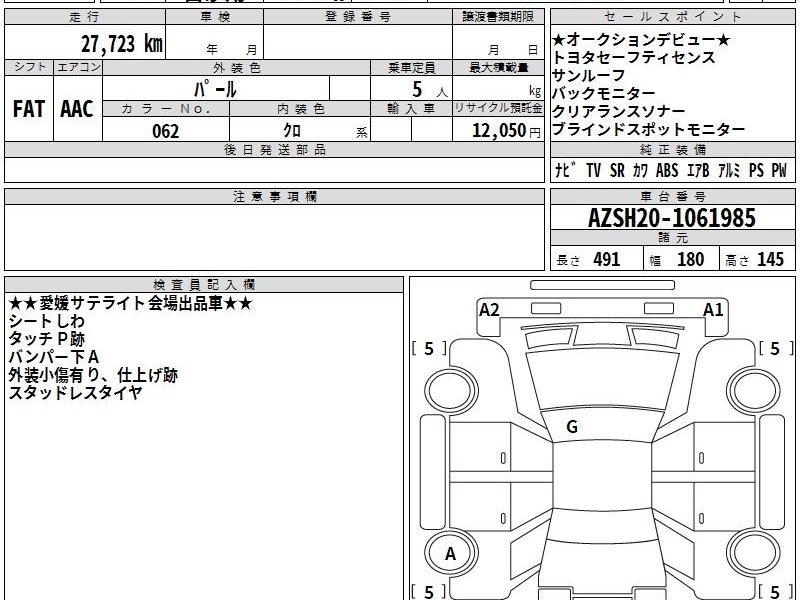Select the "スタッドレスタイヤ" note
Viewport: 800px width, 600px height.
click(75, 393)
